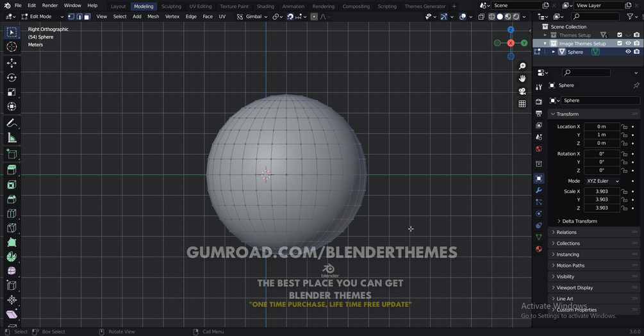Screen dimensions: 644x336
Task: Expand the Delta Transform subpanel
Action: point(579,221)
